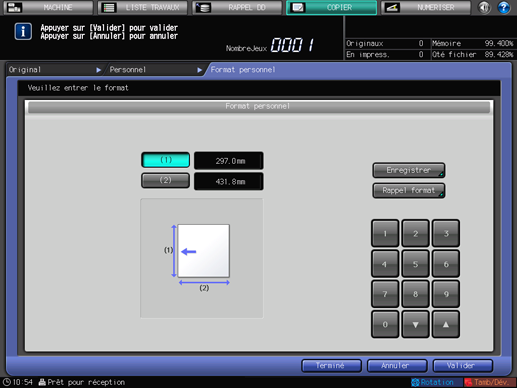Click the clock icon in status bar
This screenshot has width=517, height=388.
coord(6,382)
